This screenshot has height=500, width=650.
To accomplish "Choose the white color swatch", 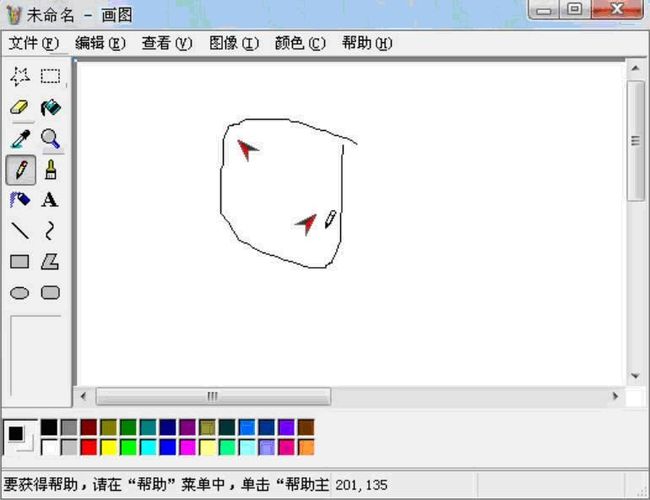I will pyautogui.click(x=49, y=447).
